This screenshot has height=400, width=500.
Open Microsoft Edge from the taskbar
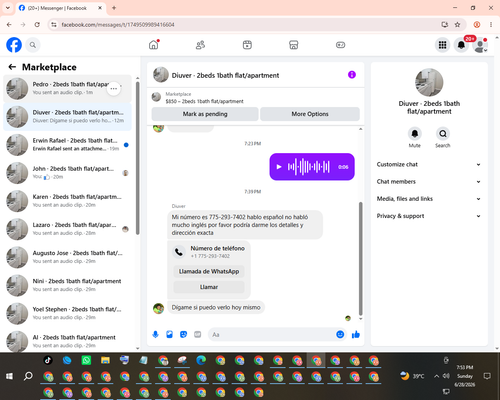click(x=201, y=360)
